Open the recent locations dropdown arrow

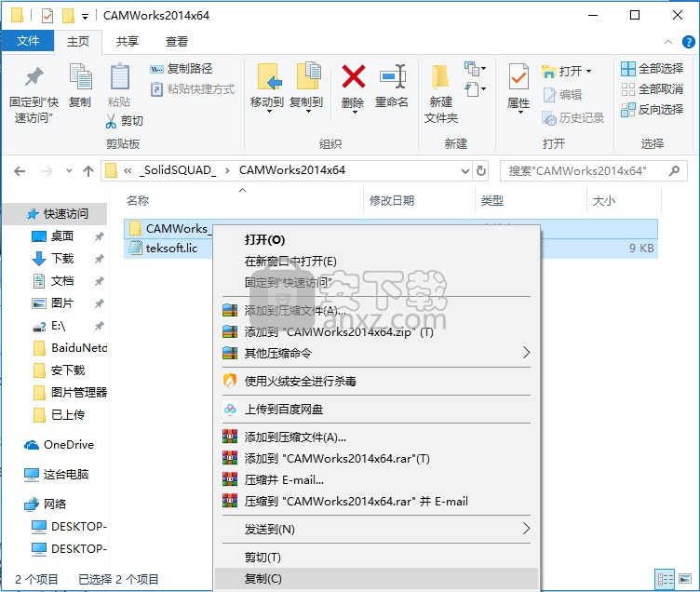69,171
